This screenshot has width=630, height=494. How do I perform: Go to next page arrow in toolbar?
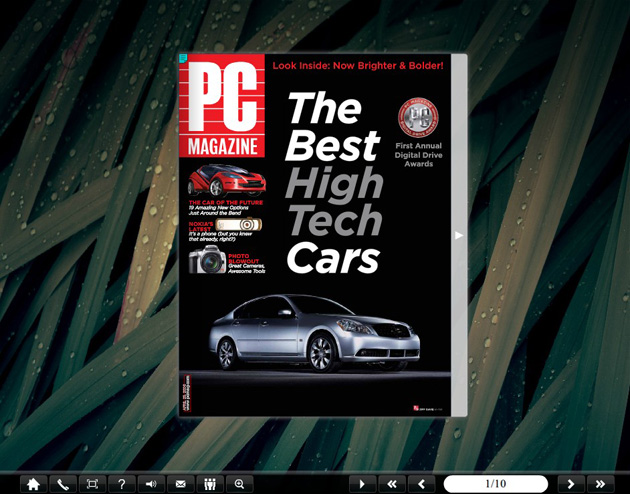[571, 484]
